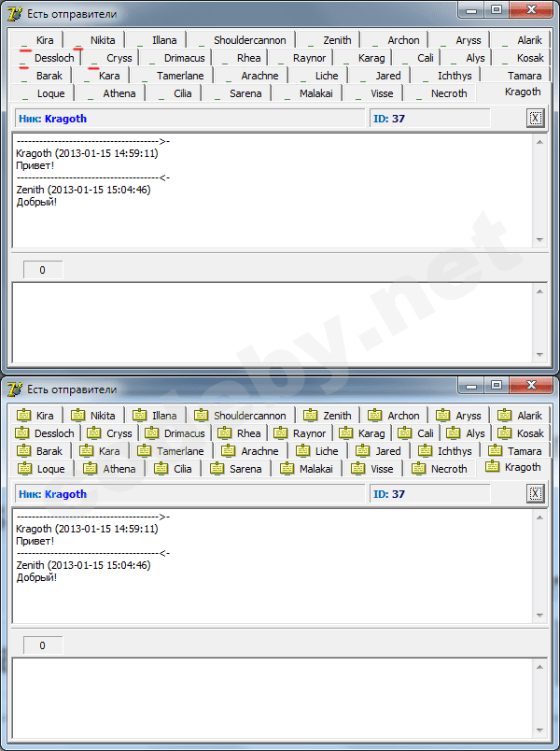
Task: Click the 'ID: 37' field in upper window
Action: click(x=430, y=119)
